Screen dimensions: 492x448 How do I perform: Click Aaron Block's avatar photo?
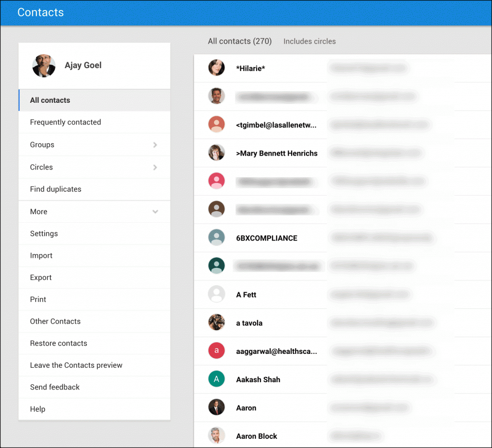coord(216,436)
